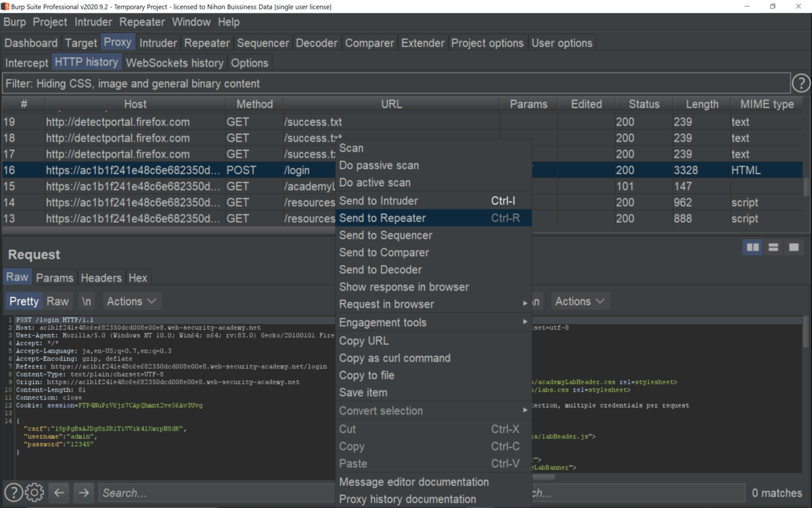Screen dimensions: 812x508
Task: Switch to WebSockets history sub-tab
Action: pyautogui.click(x=175, y=63)
